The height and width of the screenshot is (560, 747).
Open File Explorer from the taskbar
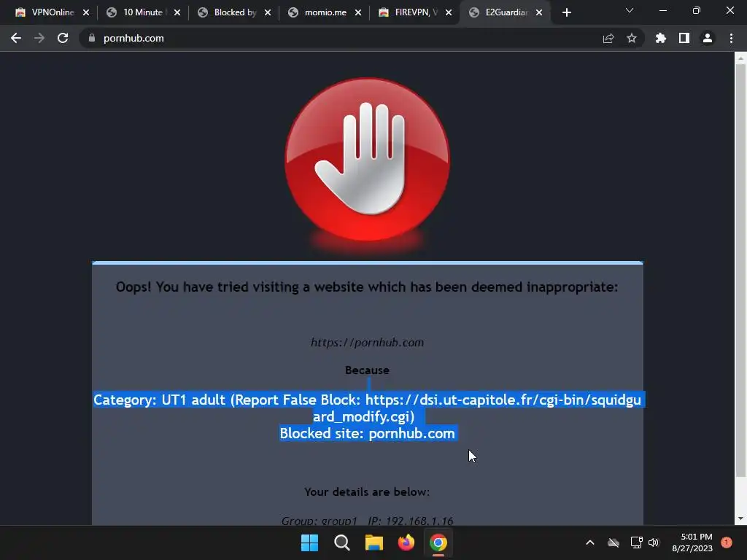[x=374, y=542]
